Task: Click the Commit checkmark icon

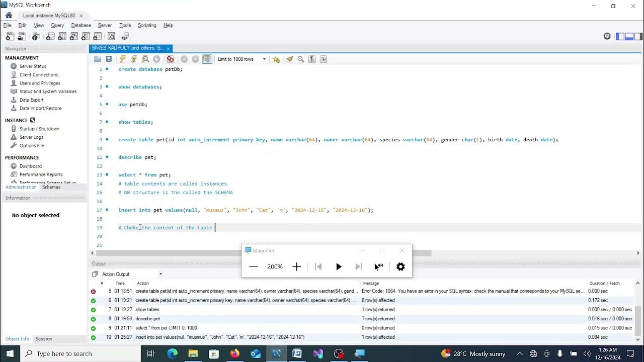Action: coord(184,59)
